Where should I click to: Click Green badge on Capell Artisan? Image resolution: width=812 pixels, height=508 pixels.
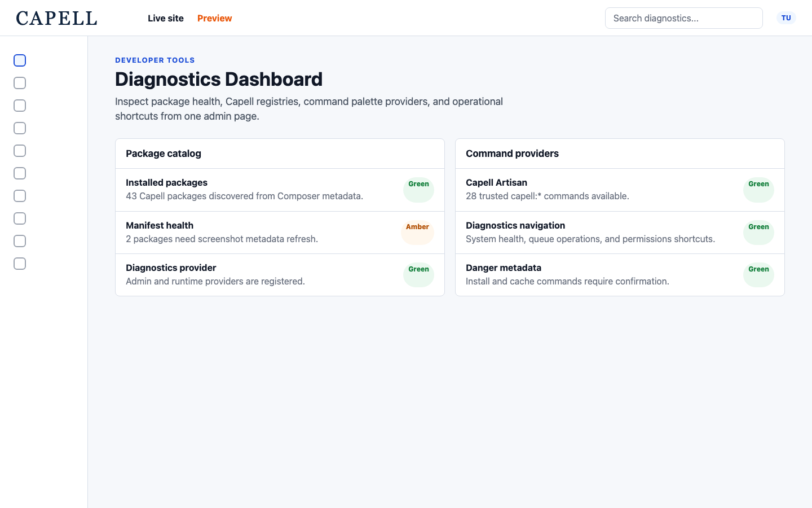point(758,190)
